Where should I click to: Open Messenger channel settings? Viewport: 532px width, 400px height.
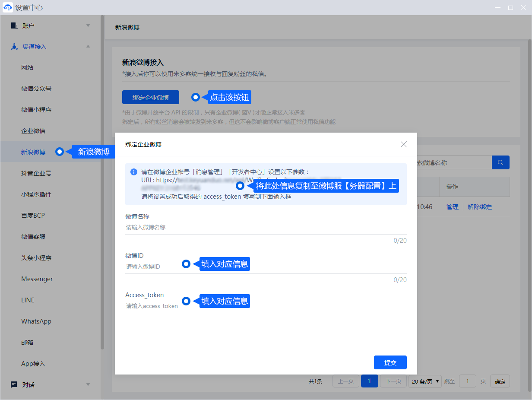pyautogui.click(x=37, y=279)
